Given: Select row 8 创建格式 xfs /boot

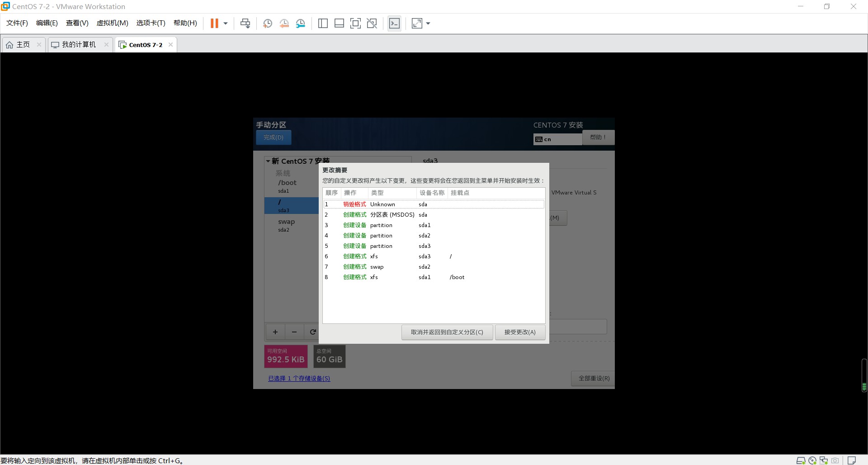Looking at the screenshot, I should tap(434, 277).
